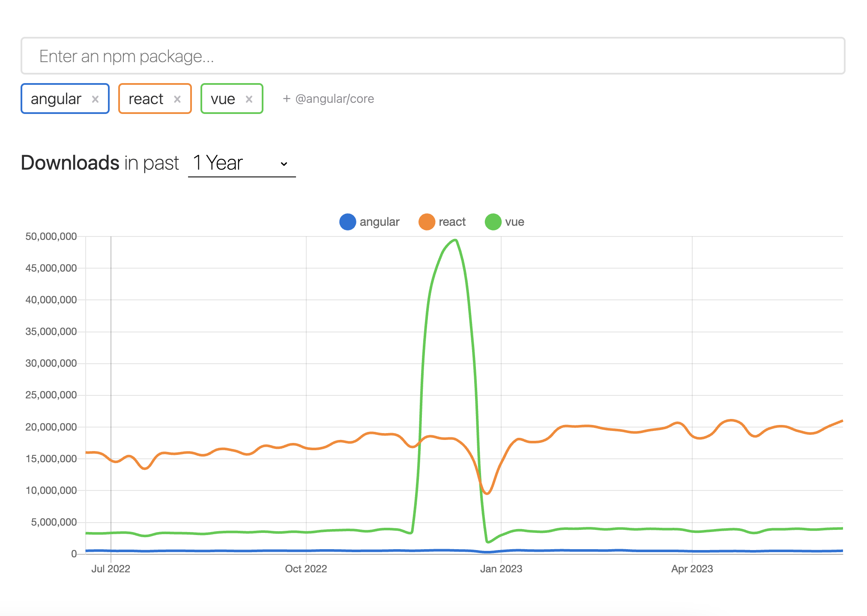Click the '50,000,000' y-axis label
Viewport: 867px width, 616px height.
[x=51, y=236]
